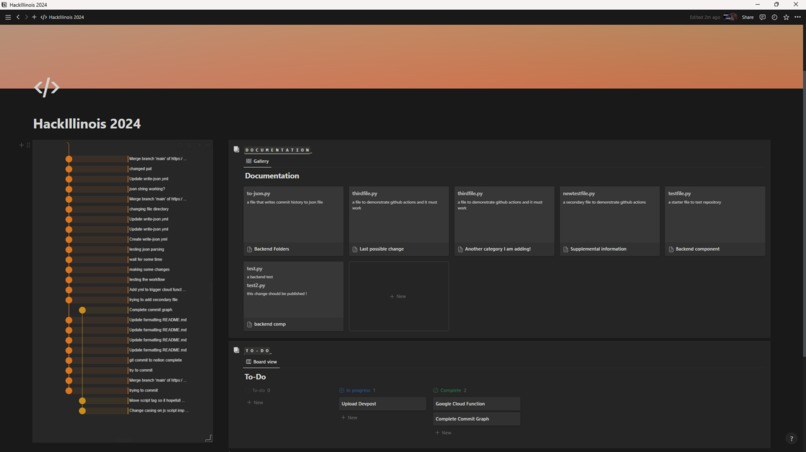Image resolution: width=806 pixels, height=452 pixels.
Task: Open the Upload Devpost task card
Action: coord(382,404)
